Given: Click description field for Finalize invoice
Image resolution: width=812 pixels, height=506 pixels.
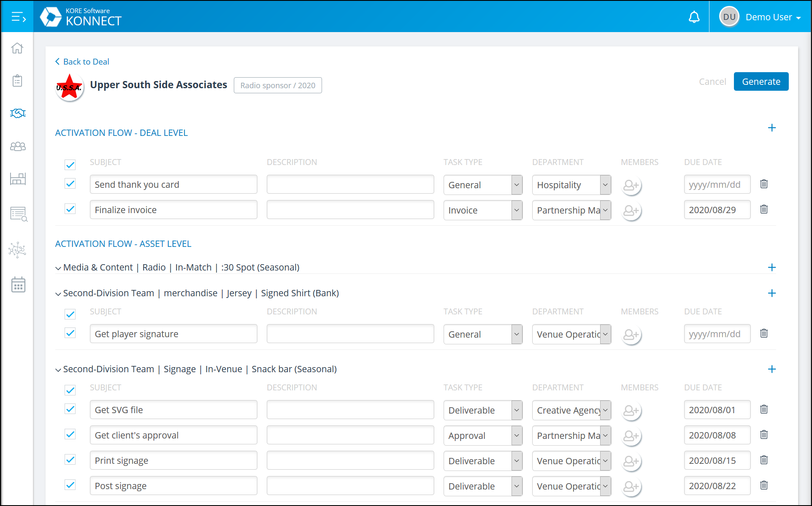Looking at the screenshot, I should [x=350, y=210].
